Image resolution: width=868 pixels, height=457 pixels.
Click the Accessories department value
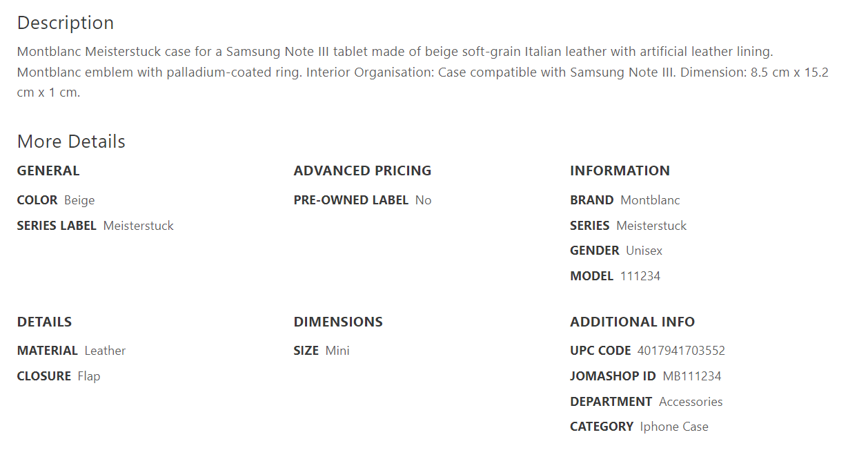click(691, 402)
